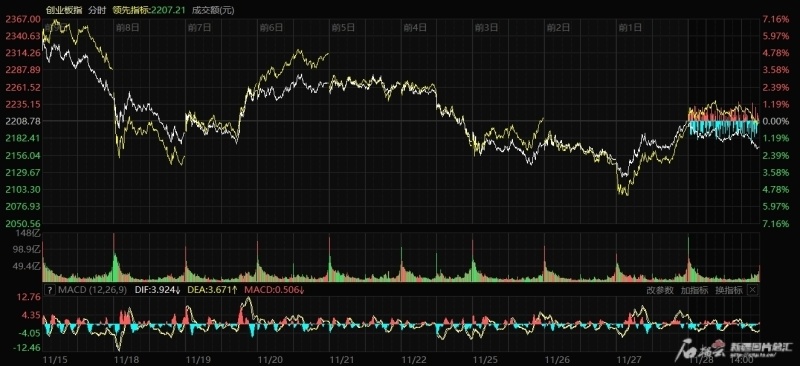The image size is (800, 366).
Task: Select the 前1日 day marker
Action: [x=630, y=28]
